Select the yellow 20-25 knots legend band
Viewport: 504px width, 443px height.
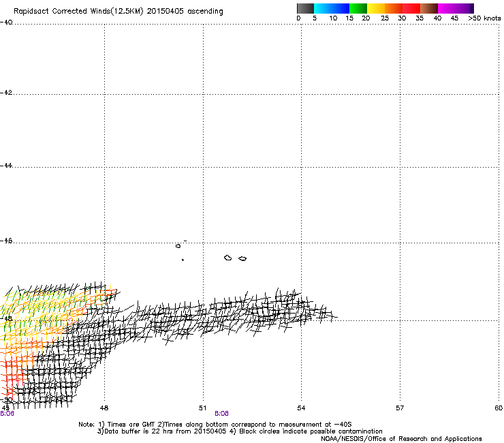pyautogui.click(x=376, y=8)
